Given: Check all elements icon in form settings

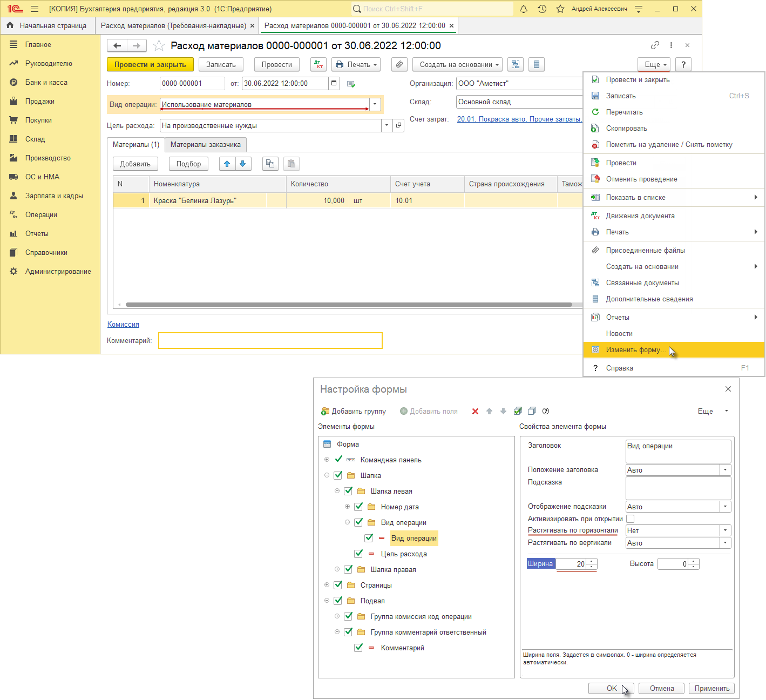Looking at the screenshot, I should [518, 411].
